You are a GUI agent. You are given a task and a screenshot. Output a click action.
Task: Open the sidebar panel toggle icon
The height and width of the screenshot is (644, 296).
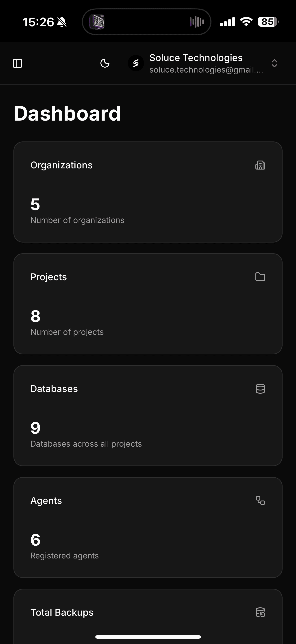[x=17, y=63]
